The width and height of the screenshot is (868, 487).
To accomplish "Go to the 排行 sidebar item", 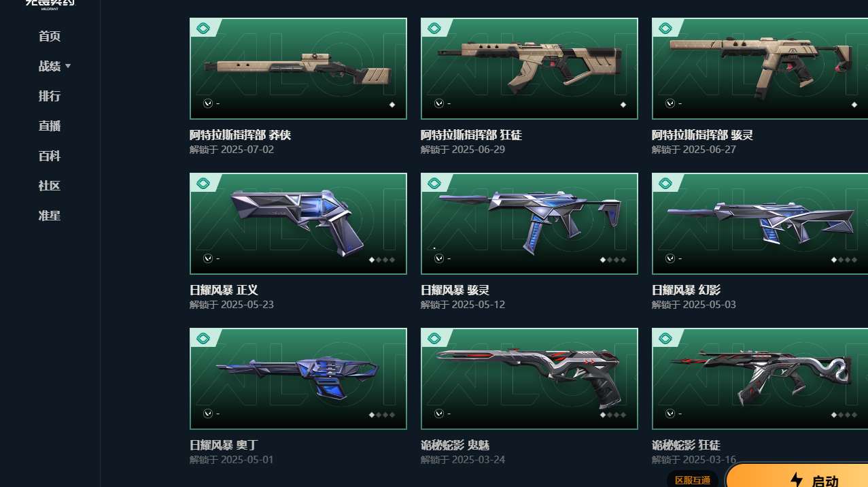I will (50, 96).
